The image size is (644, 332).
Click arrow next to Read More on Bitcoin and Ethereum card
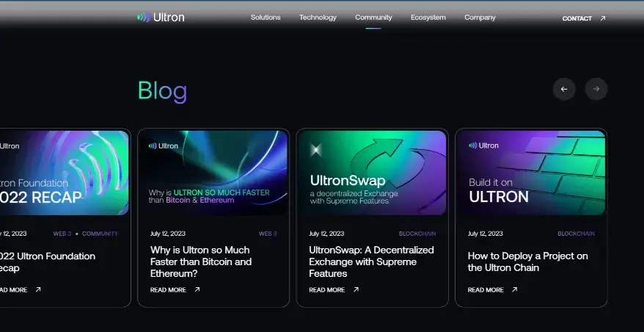197,289
